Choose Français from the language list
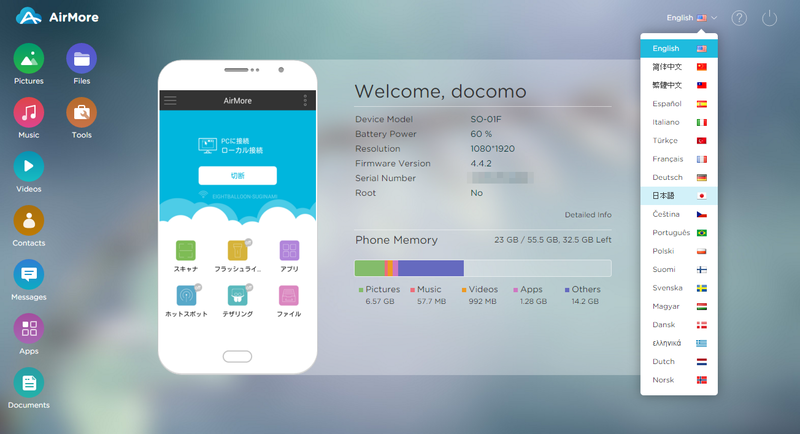Viewport: 800px width, 434px height. click(x=679, y=159)
